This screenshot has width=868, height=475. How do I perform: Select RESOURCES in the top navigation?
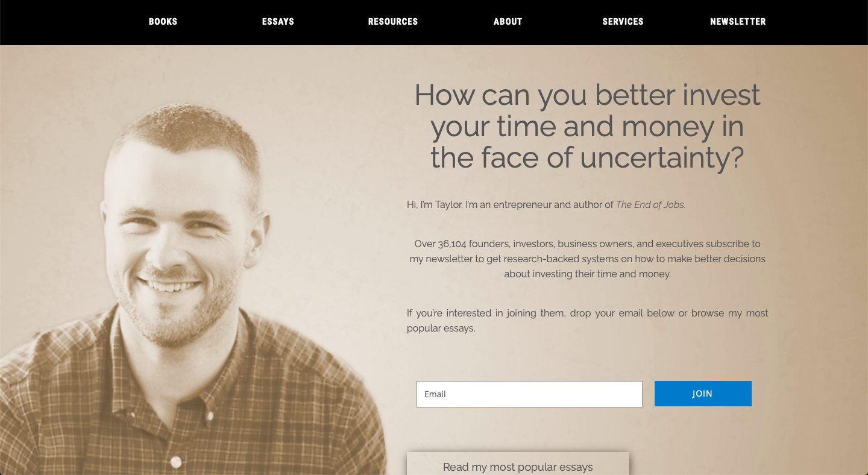393,22
